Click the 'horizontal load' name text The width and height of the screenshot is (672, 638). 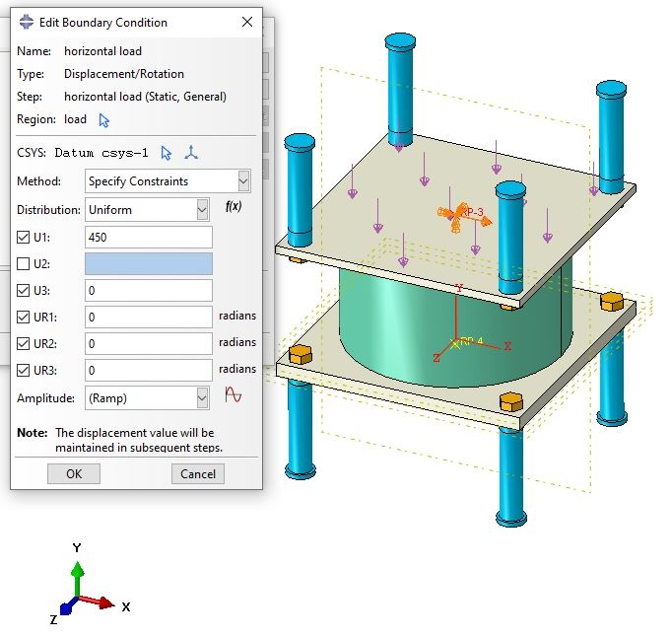[102, 51]
